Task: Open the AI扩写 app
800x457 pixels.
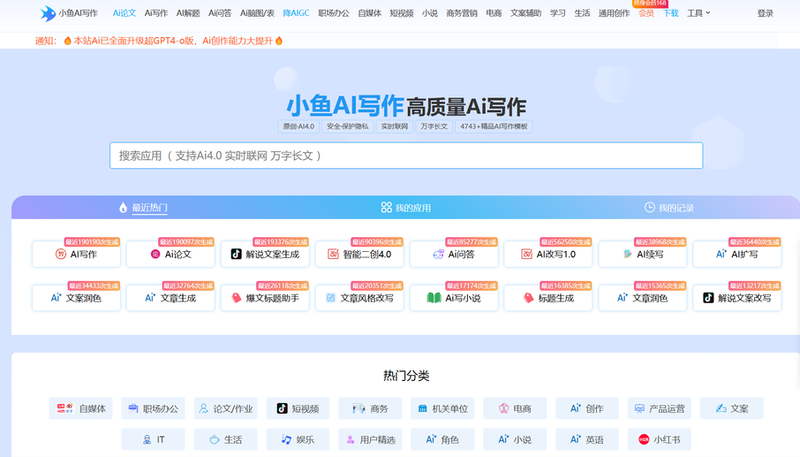Action: click(737, 254)
